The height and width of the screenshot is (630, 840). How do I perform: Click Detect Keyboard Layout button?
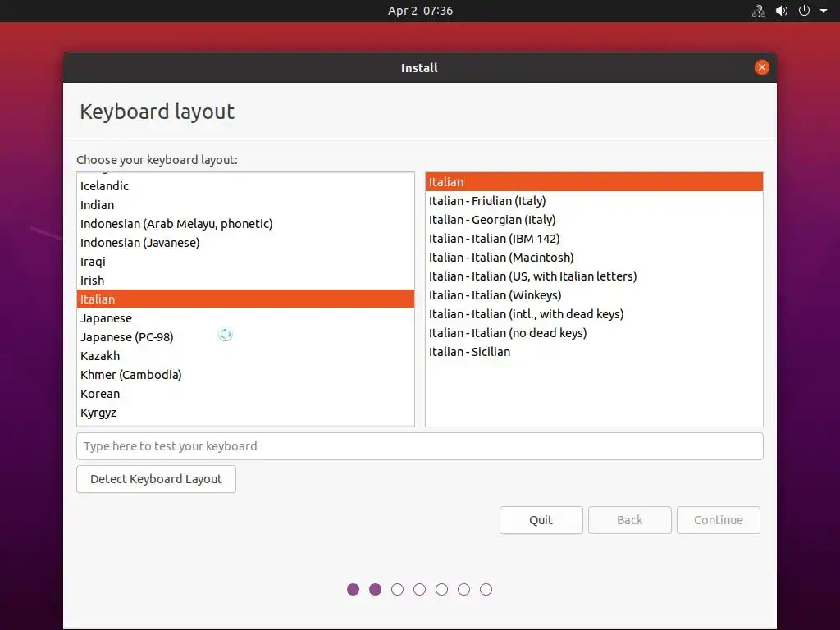pos(156,479)
